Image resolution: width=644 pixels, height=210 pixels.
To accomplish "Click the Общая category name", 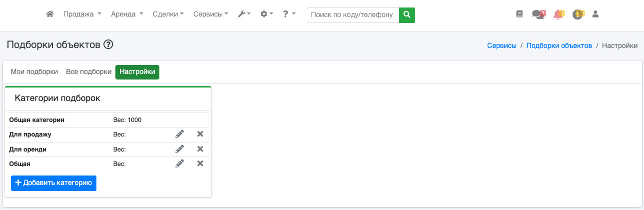I will pos(20,163).
